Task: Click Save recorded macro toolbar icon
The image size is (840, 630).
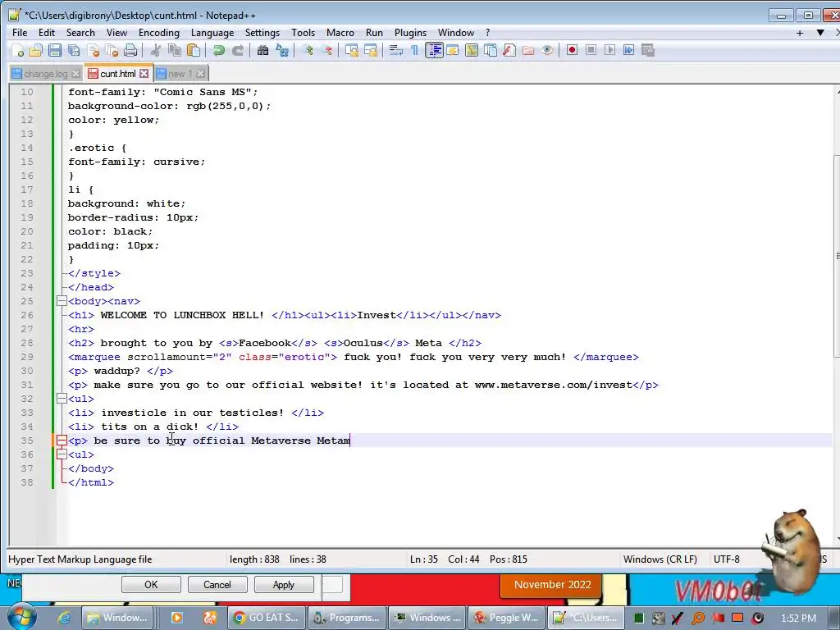Action: [x=648, y=50]
